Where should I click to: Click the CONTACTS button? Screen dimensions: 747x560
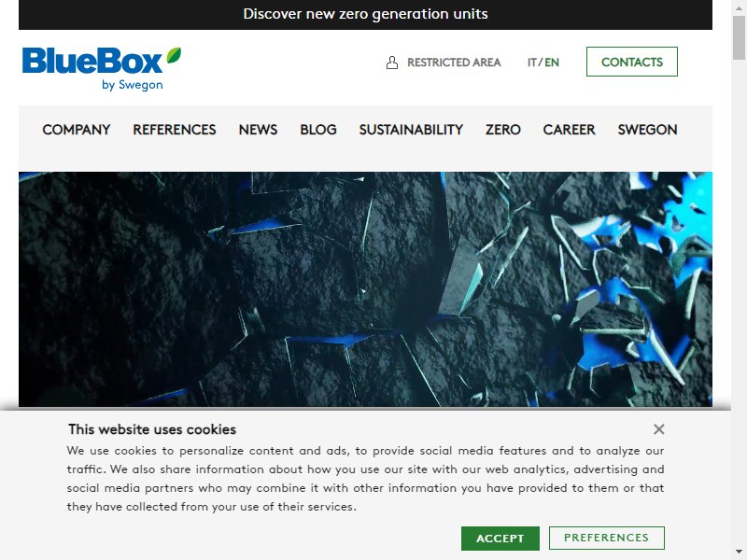(x=632, y=62)
